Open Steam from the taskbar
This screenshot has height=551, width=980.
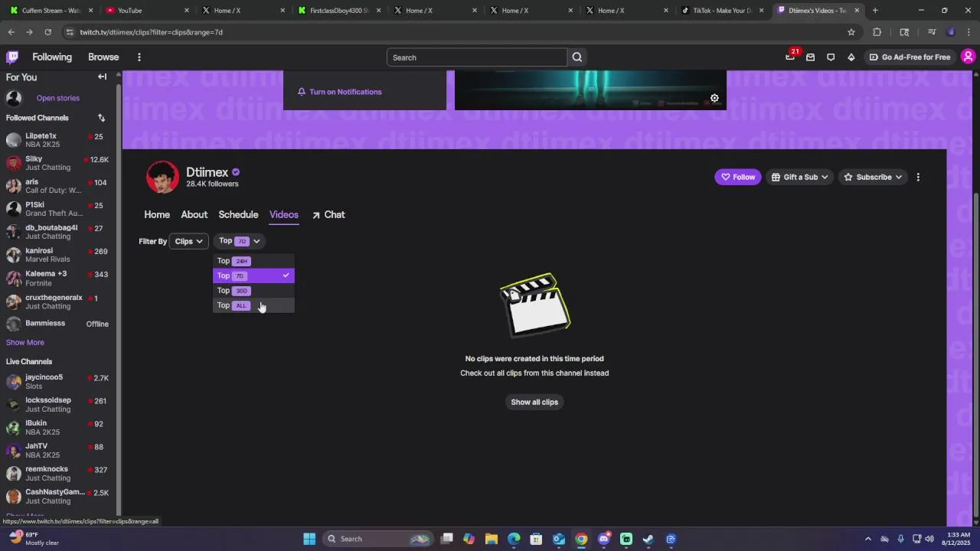tap(648, 539)
